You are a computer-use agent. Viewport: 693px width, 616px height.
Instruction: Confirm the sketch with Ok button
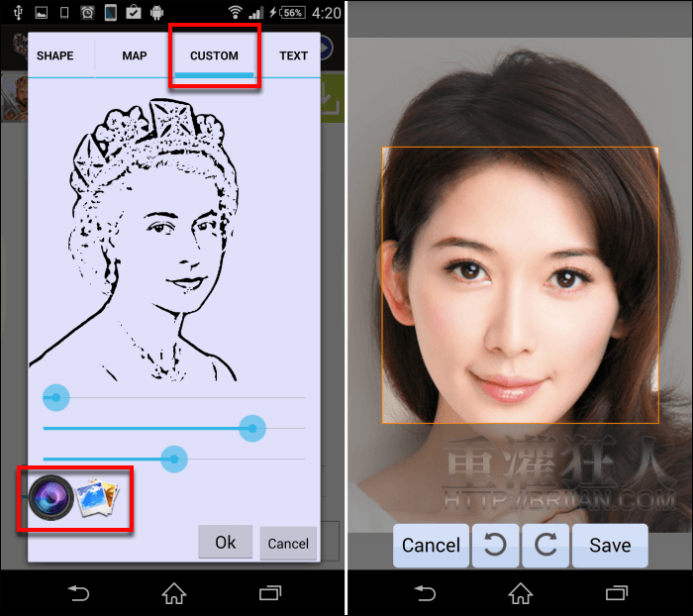225,543
